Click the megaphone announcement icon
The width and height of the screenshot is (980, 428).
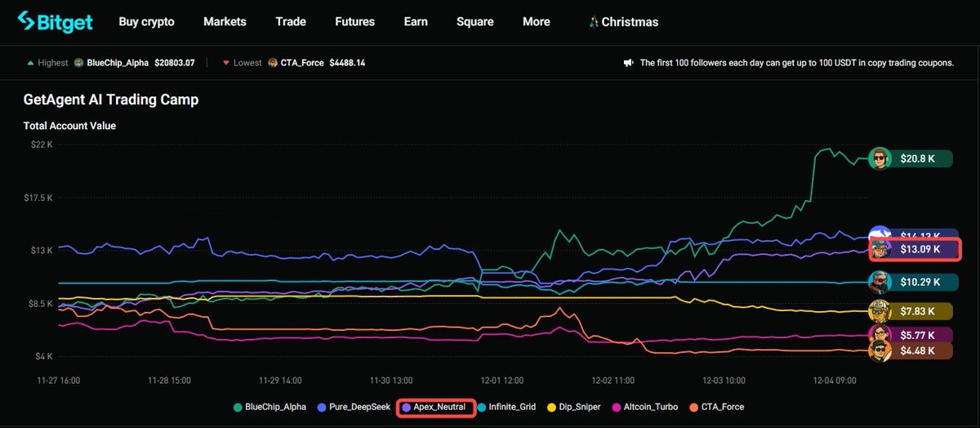[629, 62]
